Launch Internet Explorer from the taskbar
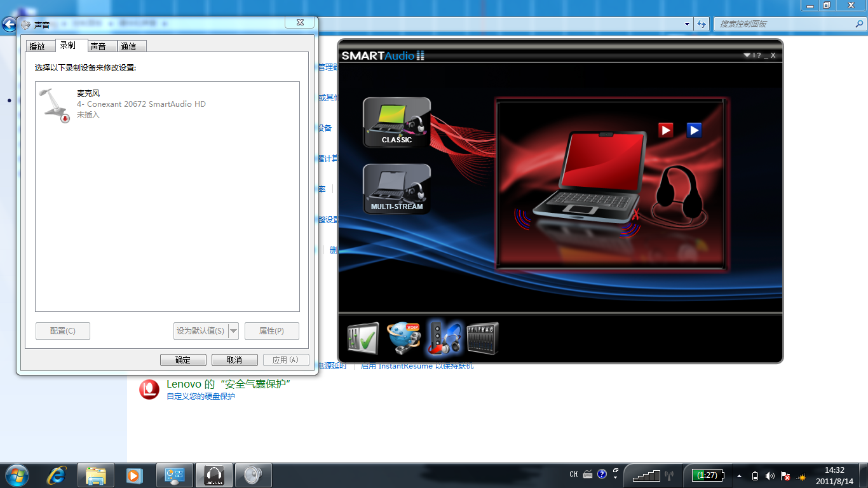 58,475
